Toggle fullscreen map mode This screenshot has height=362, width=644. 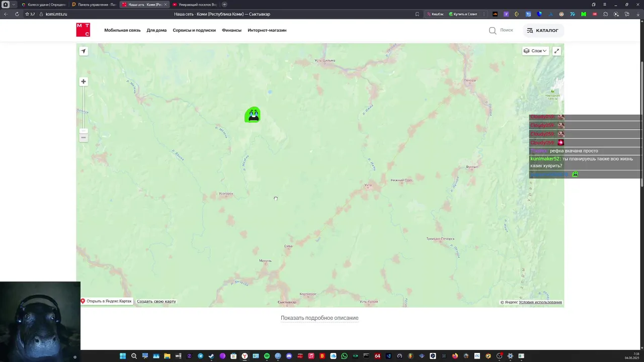(556, 51)
